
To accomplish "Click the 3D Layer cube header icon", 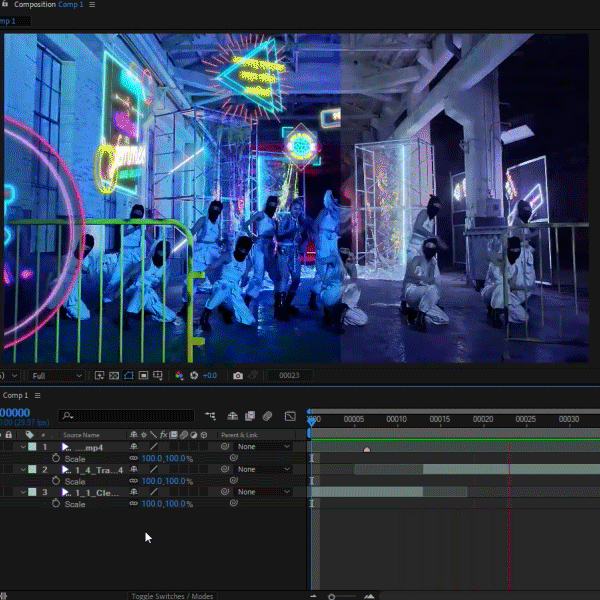I will (x=204, y=435).
